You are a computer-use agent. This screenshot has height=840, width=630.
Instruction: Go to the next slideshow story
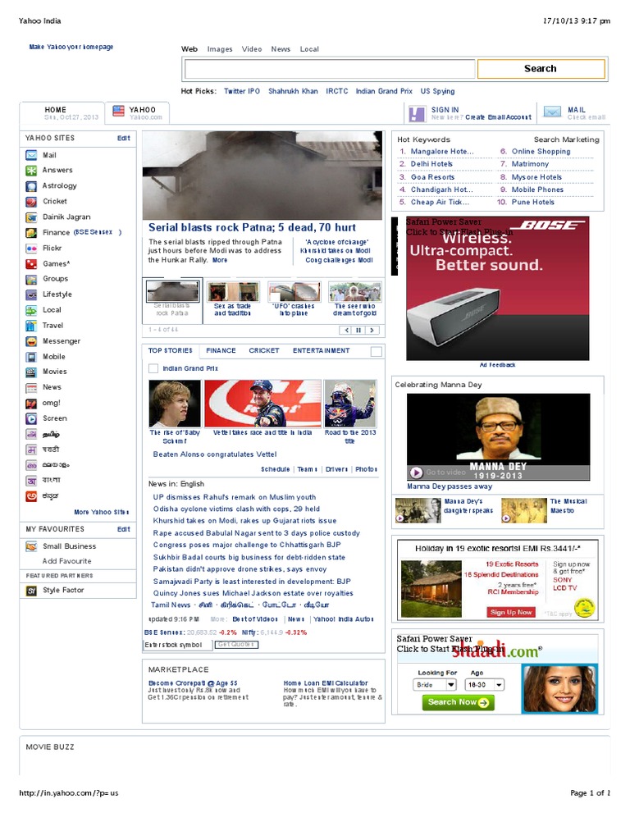tap(372, 330)
